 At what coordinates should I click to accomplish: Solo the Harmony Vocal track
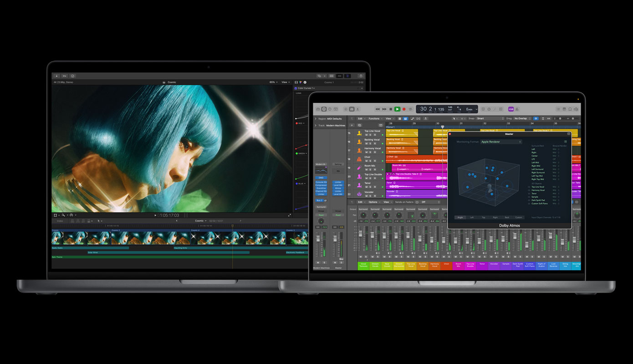pyautogui.click(x=371, y=152)
